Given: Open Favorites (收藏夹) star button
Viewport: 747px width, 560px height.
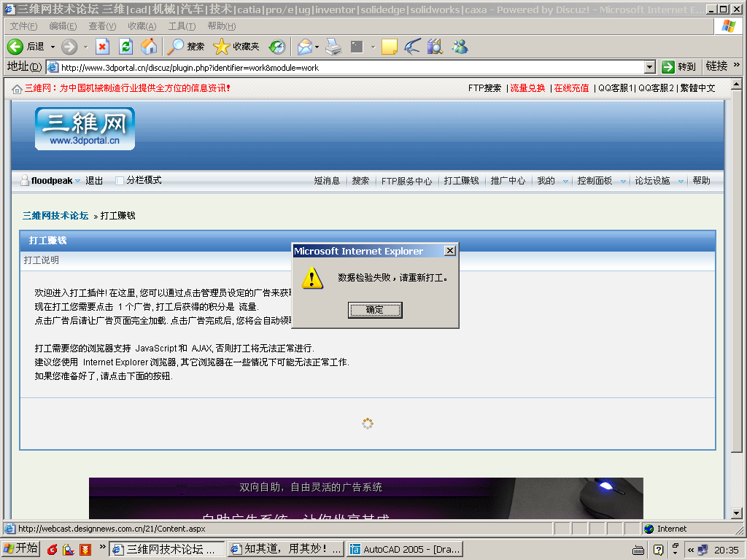Looking at the screenshot, I should click(x=236, y=47).
